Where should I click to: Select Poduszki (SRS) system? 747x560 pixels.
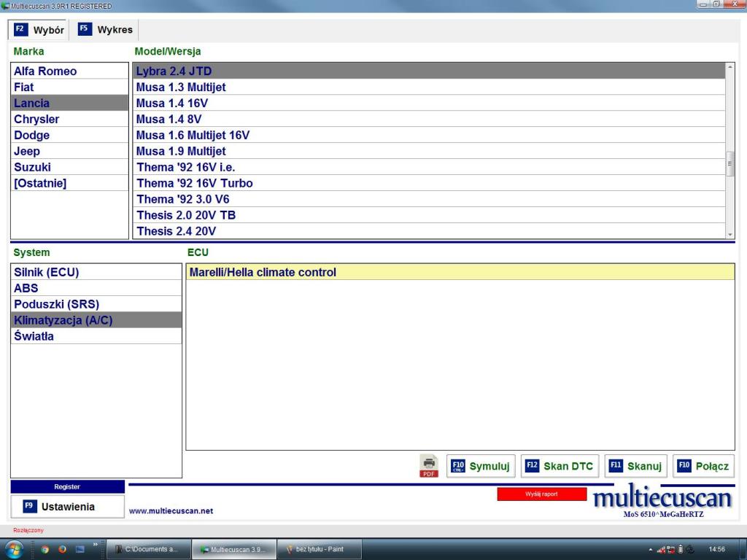point(96,304)
